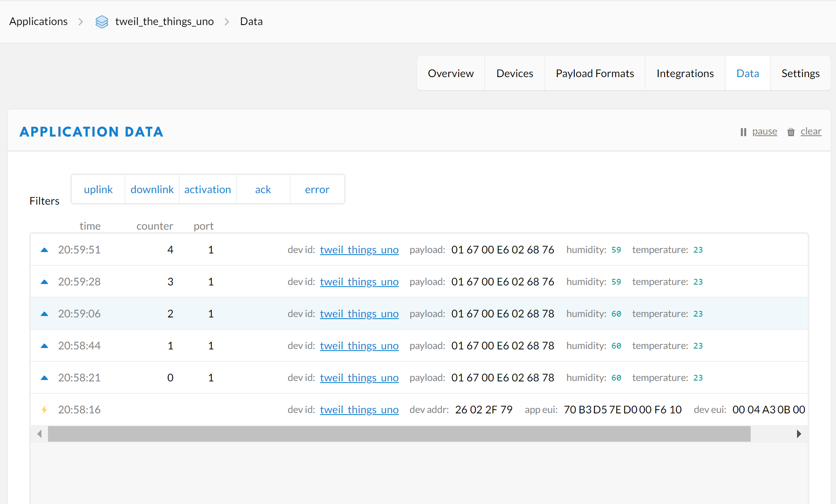Open the Overview tab
This screenshot has height=504, width=836.
click(x=451, y=73)
